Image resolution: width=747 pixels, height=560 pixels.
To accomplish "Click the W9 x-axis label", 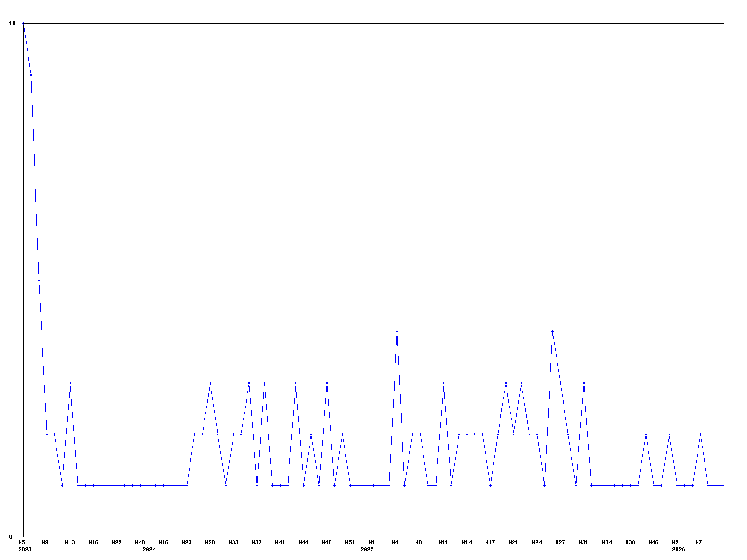I will [45, 542].
